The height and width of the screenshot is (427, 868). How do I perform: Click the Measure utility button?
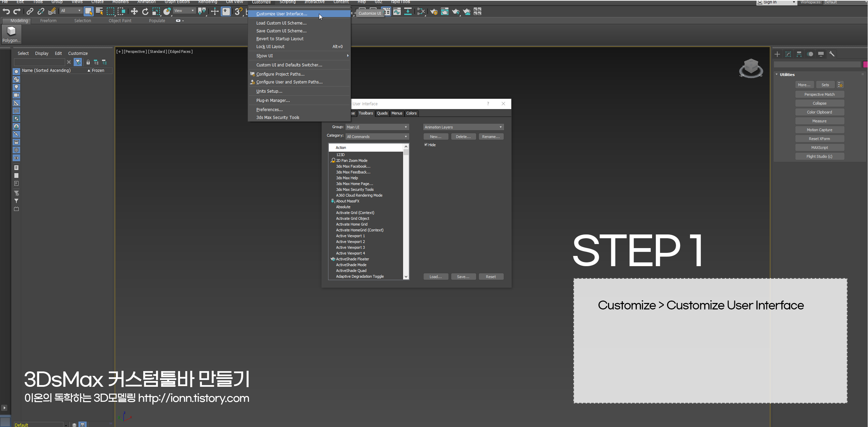[820, 121]
